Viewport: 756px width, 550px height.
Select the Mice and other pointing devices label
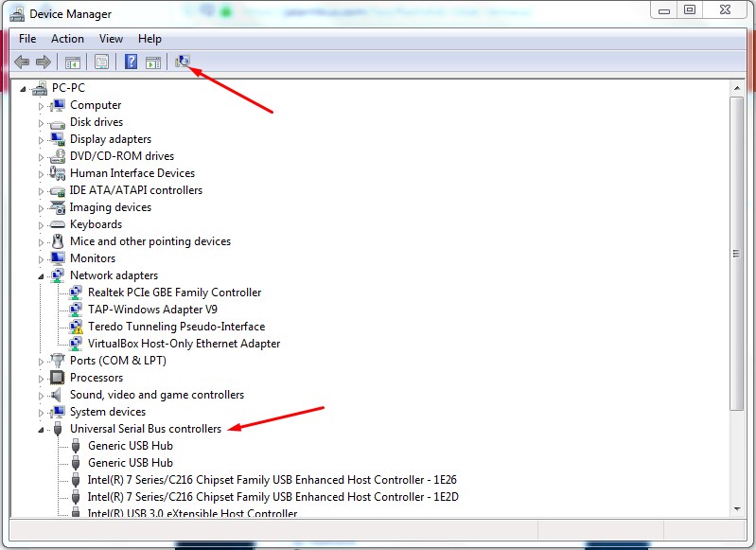pos(150,241)
